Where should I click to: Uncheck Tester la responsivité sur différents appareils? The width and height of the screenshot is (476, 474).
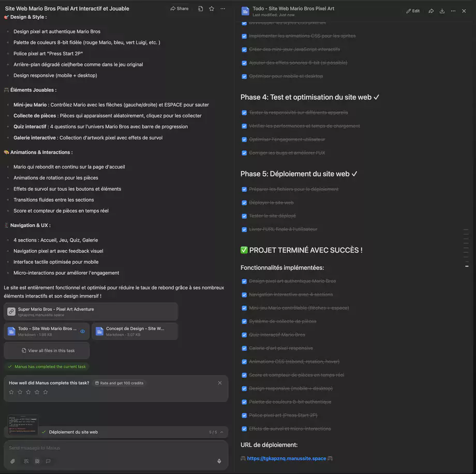244,113
